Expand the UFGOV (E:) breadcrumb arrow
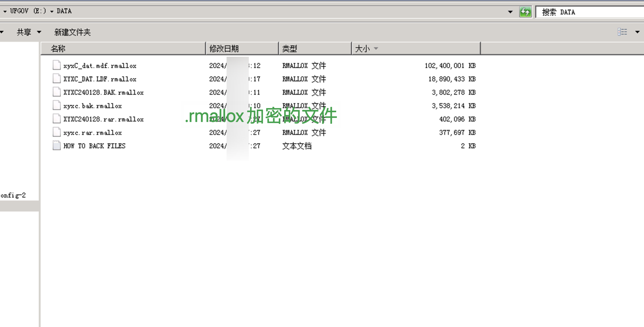This screenshot has height=327, width=644. click(5, 11)
